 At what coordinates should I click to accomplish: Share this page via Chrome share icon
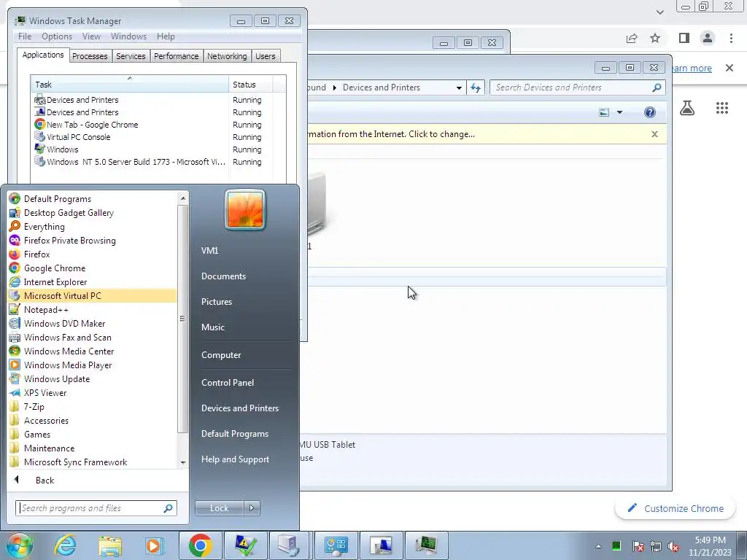coord(632,38)
